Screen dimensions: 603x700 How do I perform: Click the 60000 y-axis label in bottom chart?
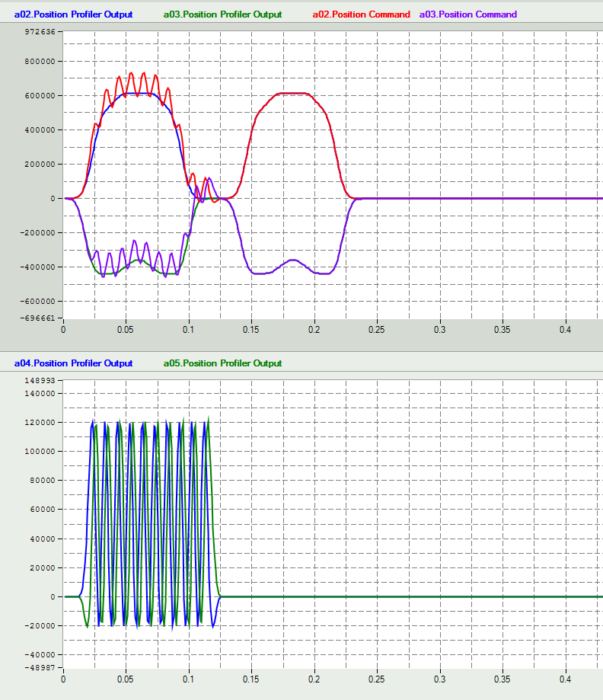[42, 510]
